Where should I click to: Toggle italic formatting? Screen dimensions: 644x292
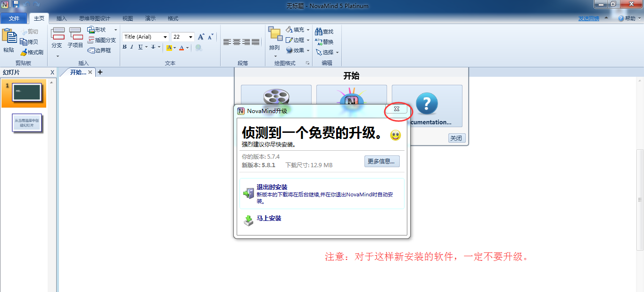pos(132,47)
